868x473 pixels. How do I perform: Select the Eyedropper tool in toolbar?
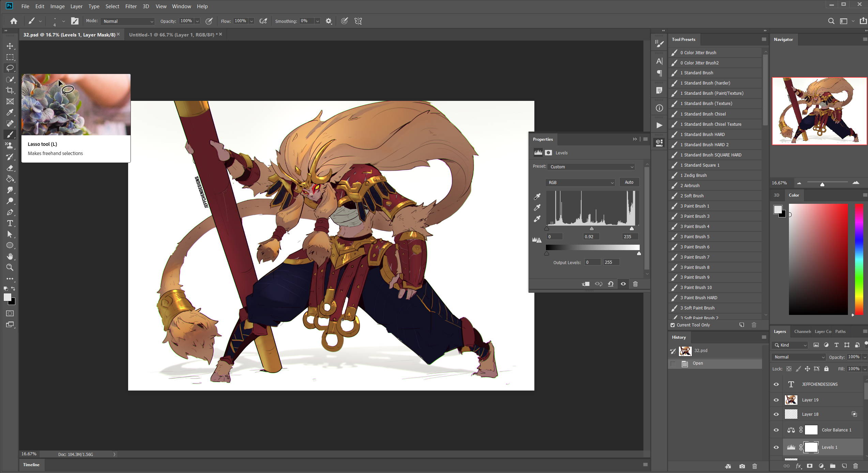(x=10, y=112)
